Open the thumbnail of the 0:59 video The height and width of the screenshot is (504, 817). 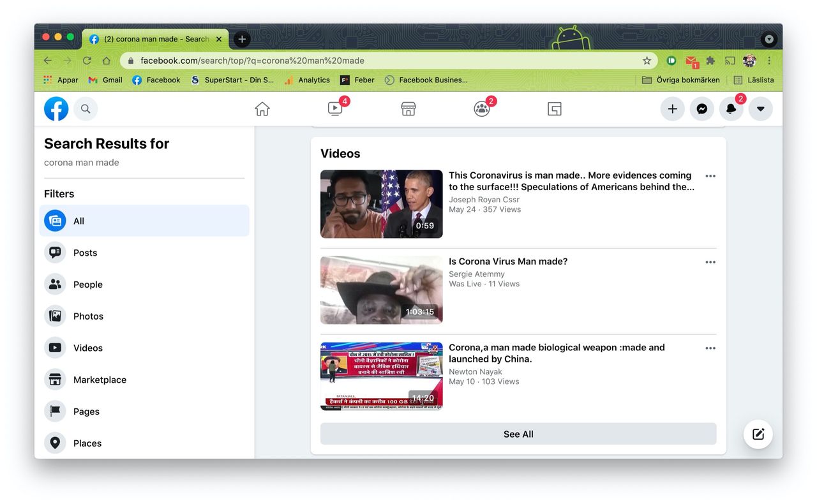(381, 204)
